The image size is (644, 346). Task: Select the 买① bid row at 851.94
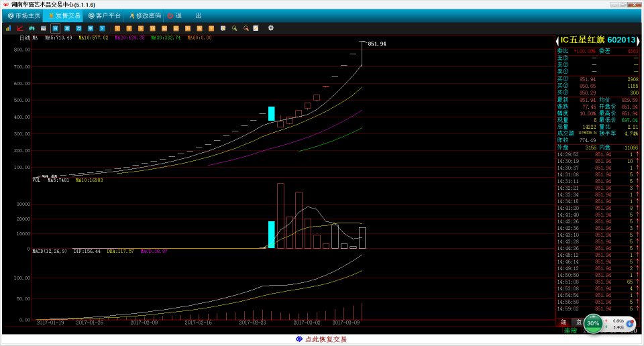coord(598,79)
